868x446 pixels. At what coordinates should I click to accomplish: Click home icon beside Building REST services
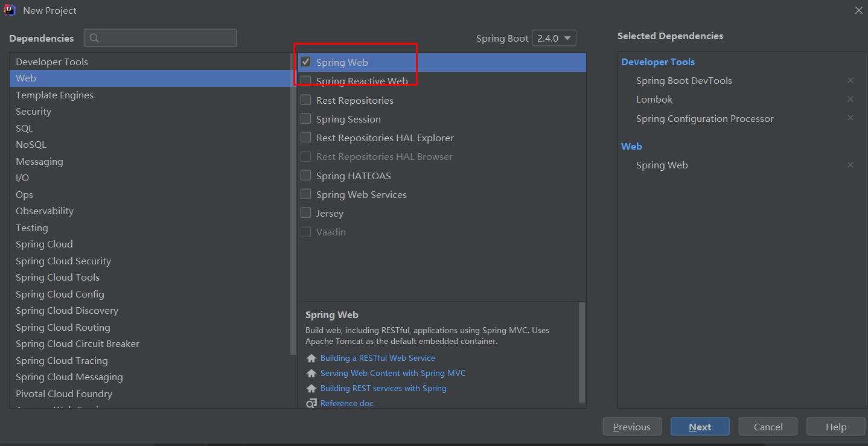tap(311, 389)
